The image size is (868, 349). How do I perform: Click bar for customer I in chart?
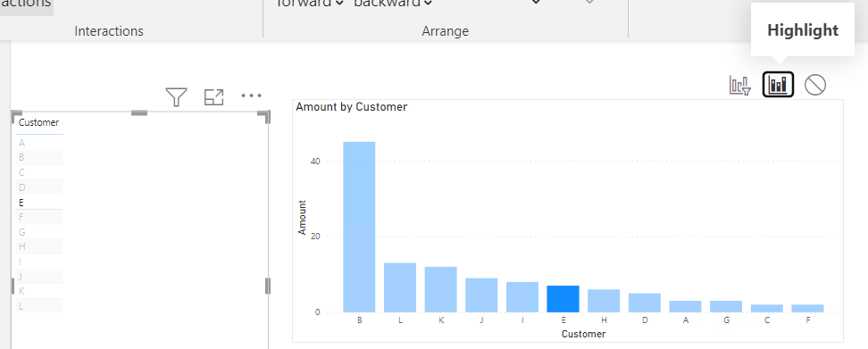pos(522,297)
